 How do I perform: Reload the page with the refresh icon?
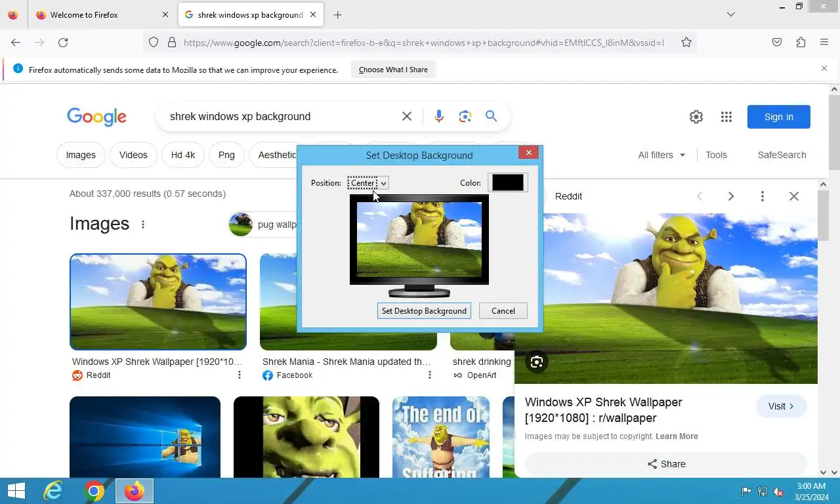tap(63, 42)
